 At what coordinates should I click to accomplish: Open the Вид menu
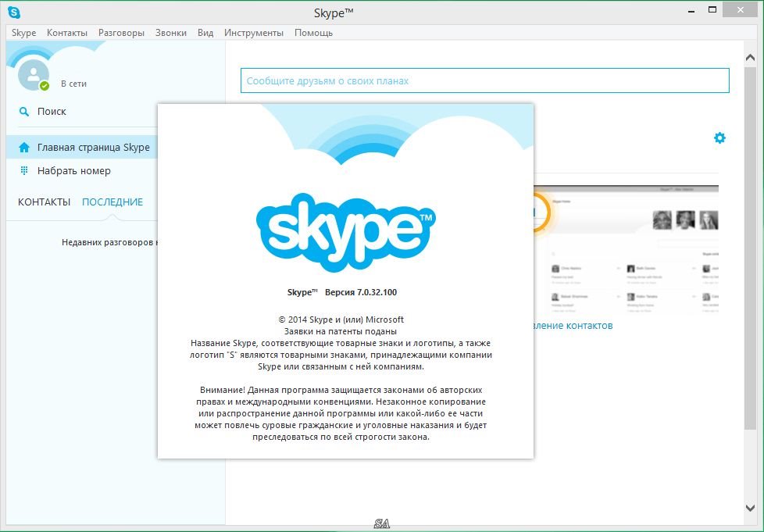(205, 33)
